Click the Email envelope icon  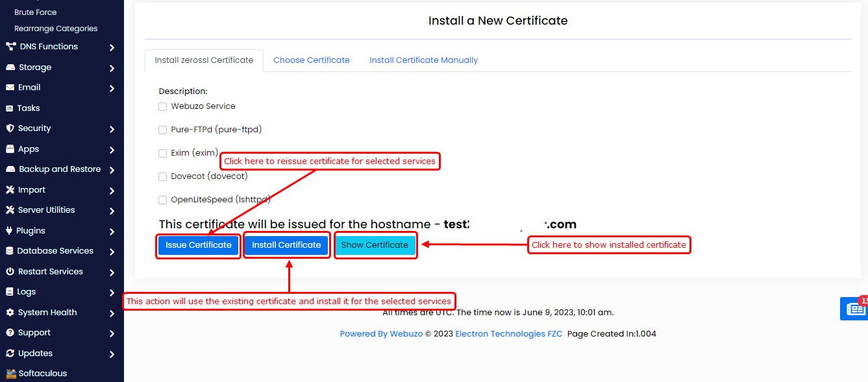click(10, 88)
